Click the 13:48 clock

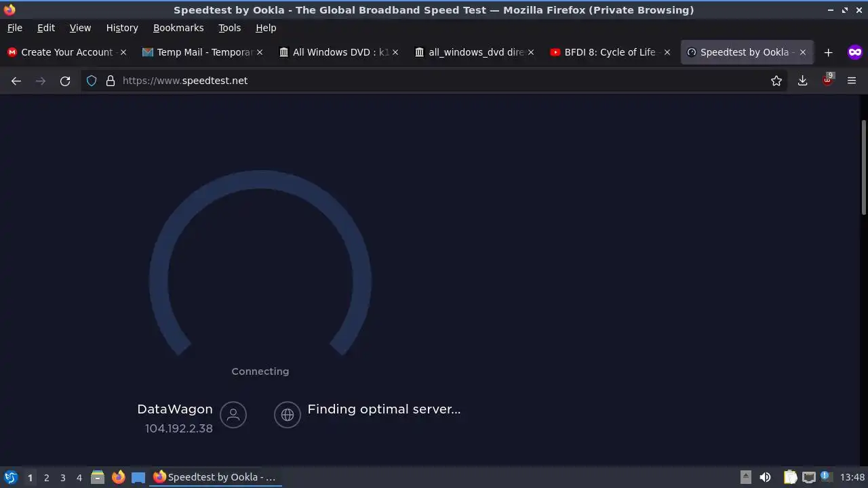[x=852, y=477]
